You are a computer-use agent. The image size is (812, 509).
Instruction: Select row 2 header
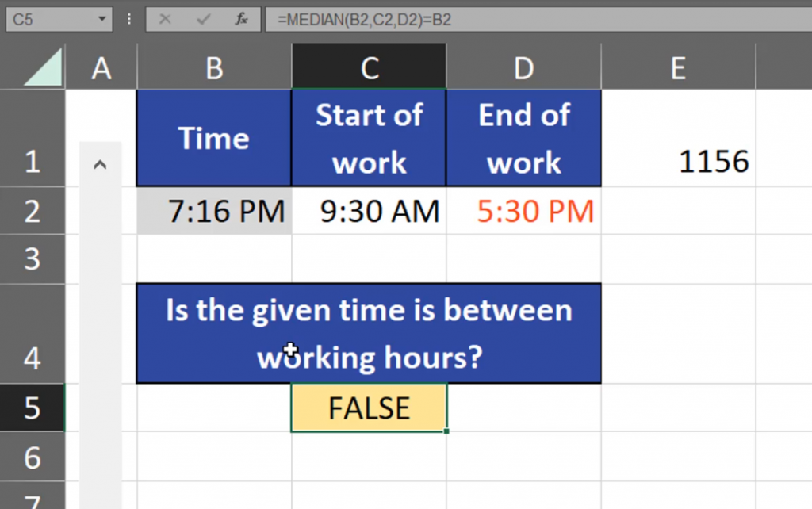click(x=33, y=211)
